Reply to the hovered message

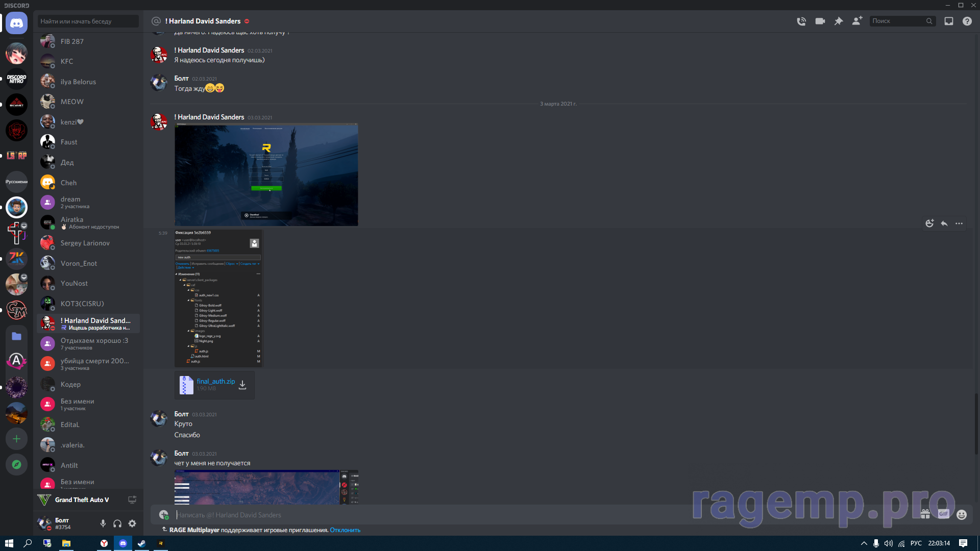944,223
